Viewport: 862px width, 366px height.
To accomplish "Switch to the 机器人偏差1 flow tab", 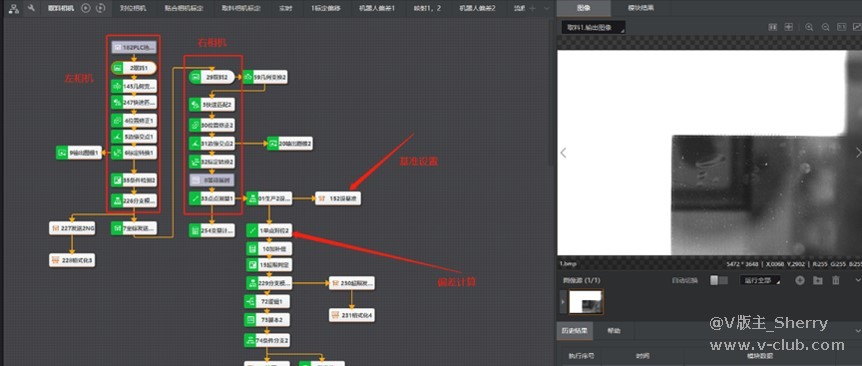I will (x=377, y=8).
